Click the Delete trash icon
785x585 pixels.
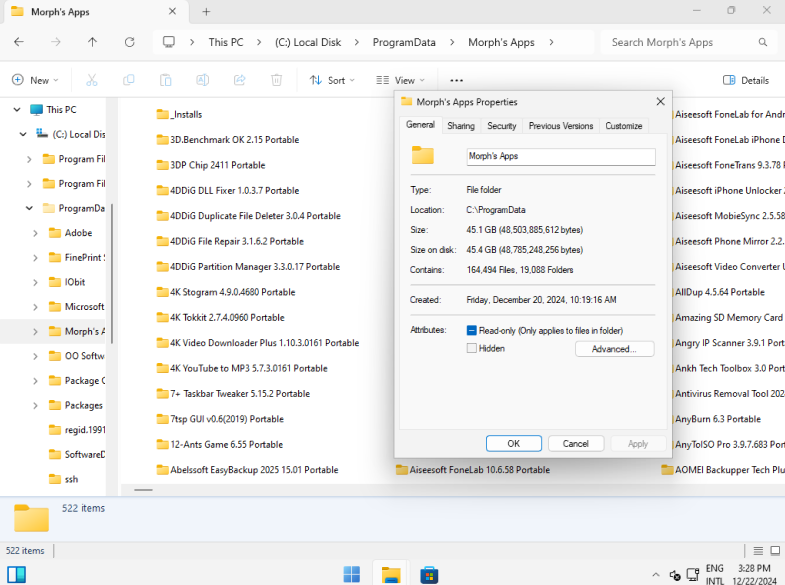276,80
